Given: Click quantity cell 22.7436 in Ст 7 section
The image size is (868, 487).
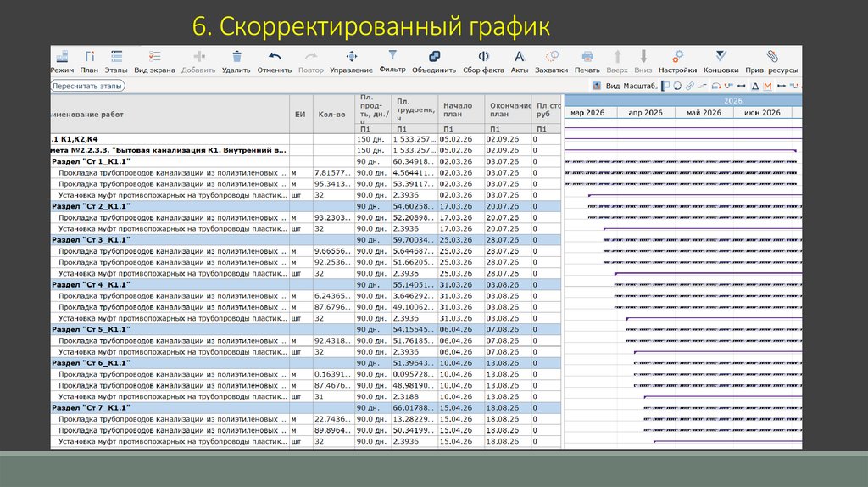Looking at the screenshot, I should pos(332,419).
